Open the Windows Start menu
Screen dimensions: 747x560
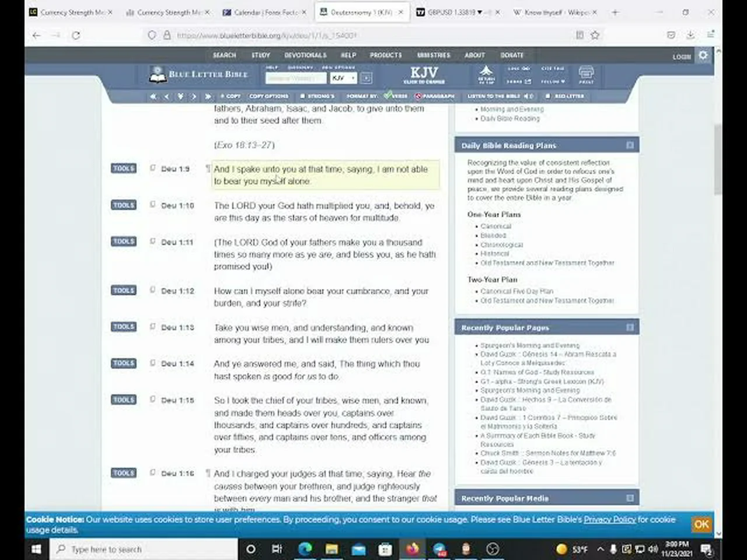point(36,549)
